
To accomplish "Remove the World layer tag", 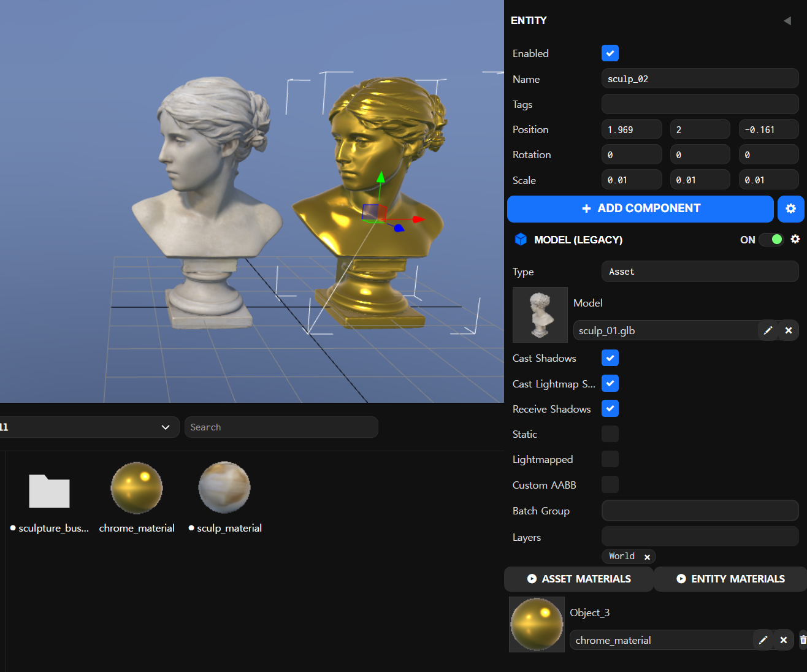I will 647,557.
